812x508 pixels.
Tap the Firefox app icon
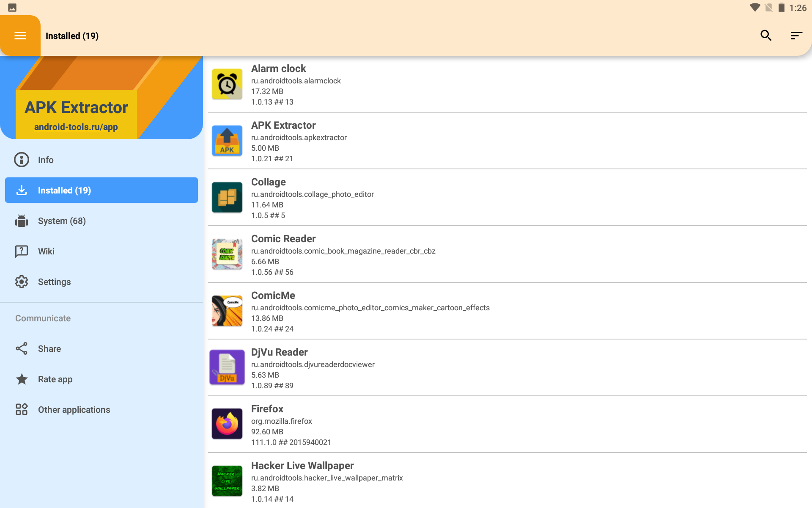[227, 424]
